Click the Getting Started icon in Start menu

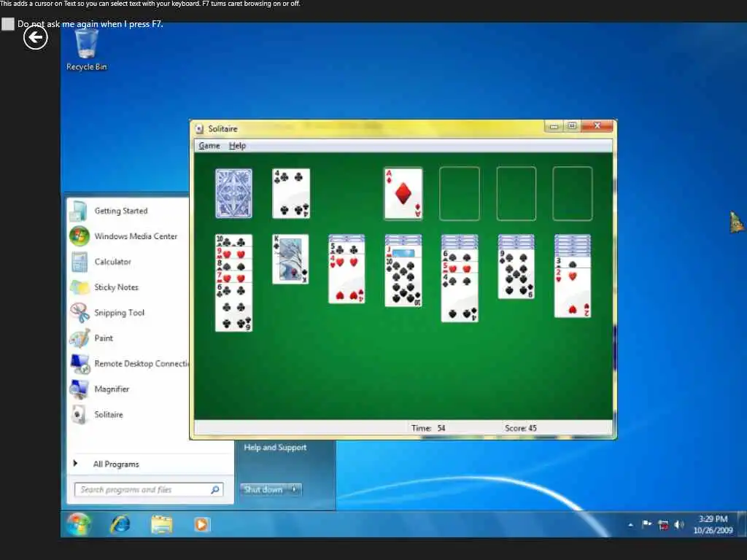pos(79,211)
